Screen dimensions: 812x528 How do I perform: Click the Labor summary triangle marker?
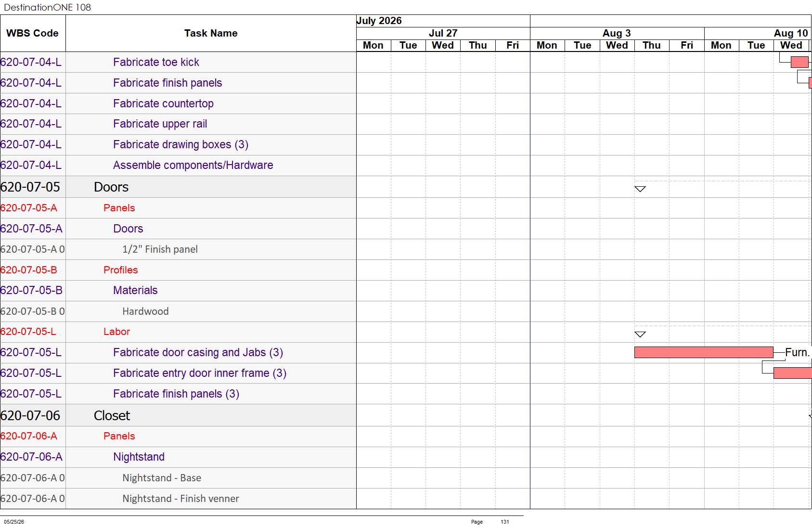pos(640,335)
